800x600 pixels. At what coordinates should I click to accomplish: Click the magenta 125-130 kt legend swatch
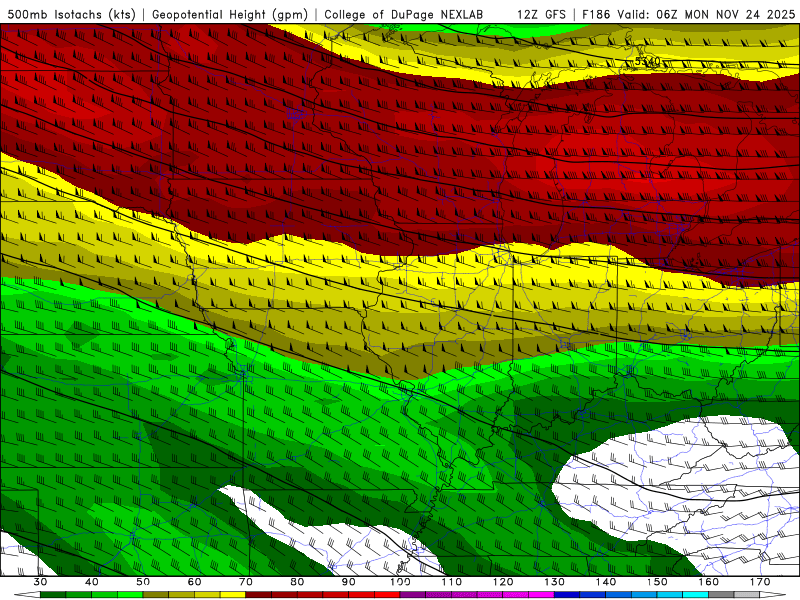click(541, 595)
